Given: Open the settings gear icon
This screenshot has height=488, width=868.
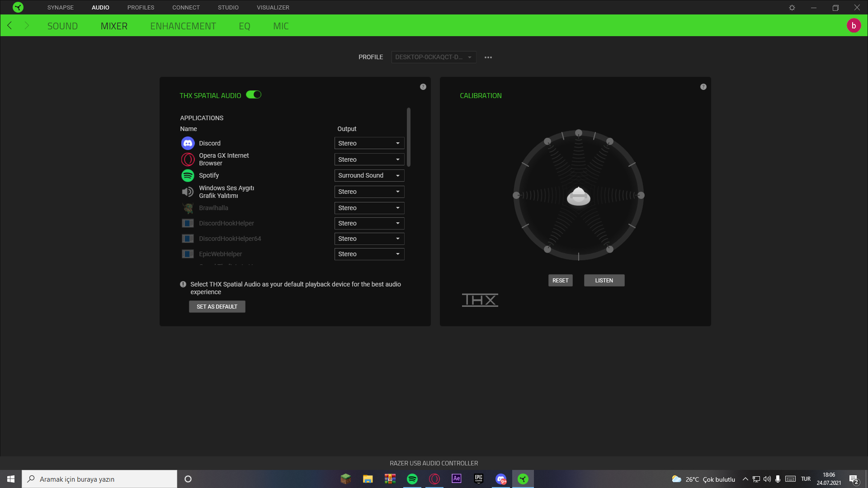Looking at the screenshot, I should (x=792, y=8).
